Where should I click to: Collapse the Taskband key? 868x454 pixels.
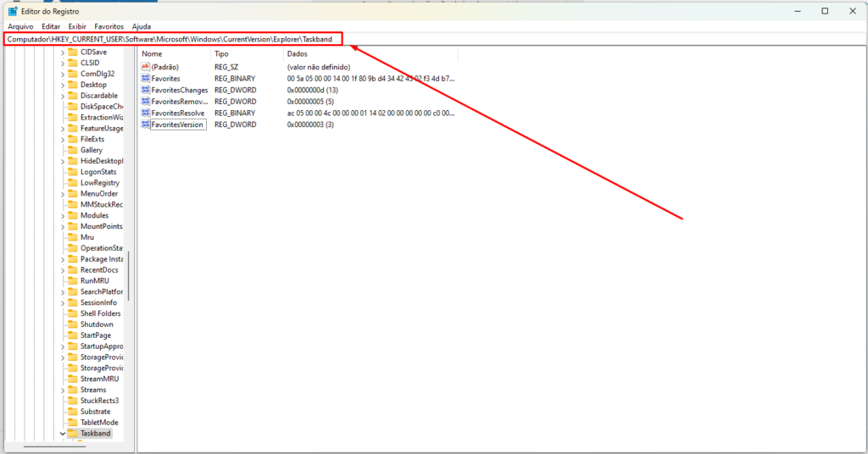[x=63, y=434]
